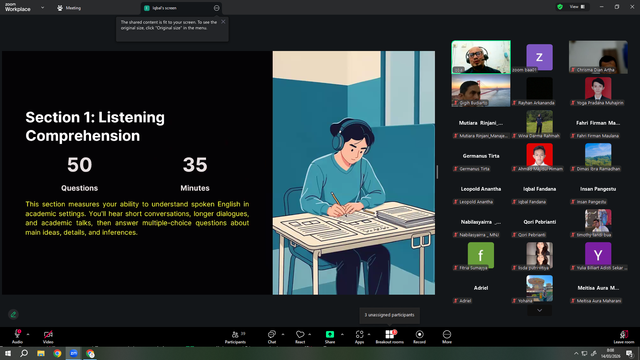Open the annotation pencil tool

pos(13,314)
